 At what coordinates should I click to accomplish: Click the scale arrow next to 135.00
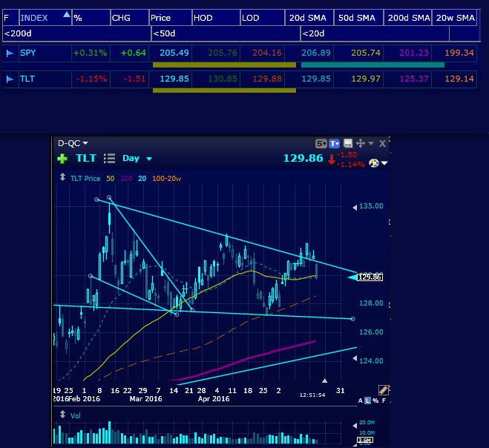click(355, 208)
